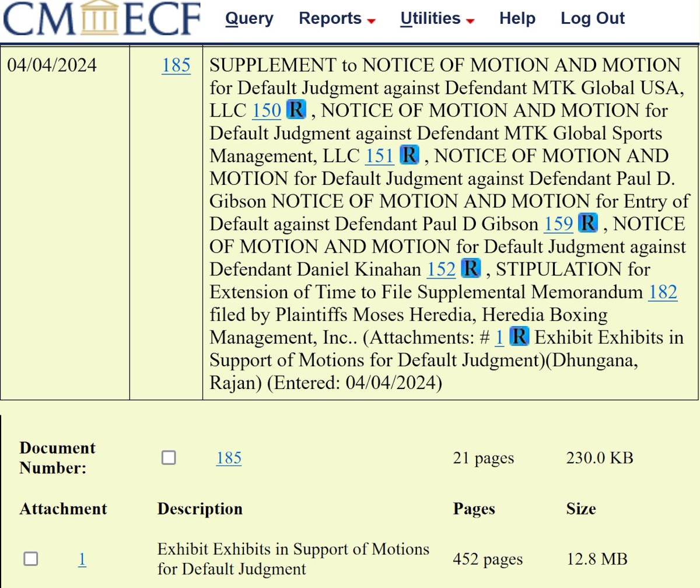
Task: Click the 'Document Number:' label
Action: coord(57,458)
